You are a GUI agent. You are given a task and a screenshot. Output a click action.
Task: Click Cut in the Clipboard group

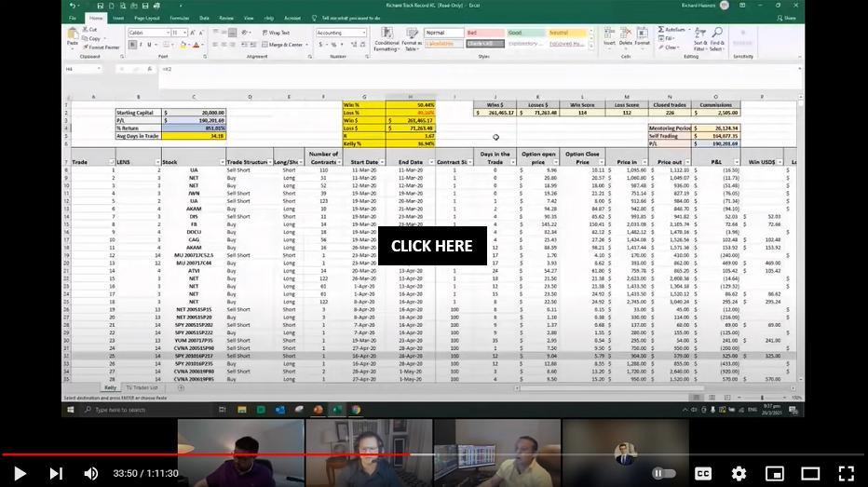(x=90, y=29)
